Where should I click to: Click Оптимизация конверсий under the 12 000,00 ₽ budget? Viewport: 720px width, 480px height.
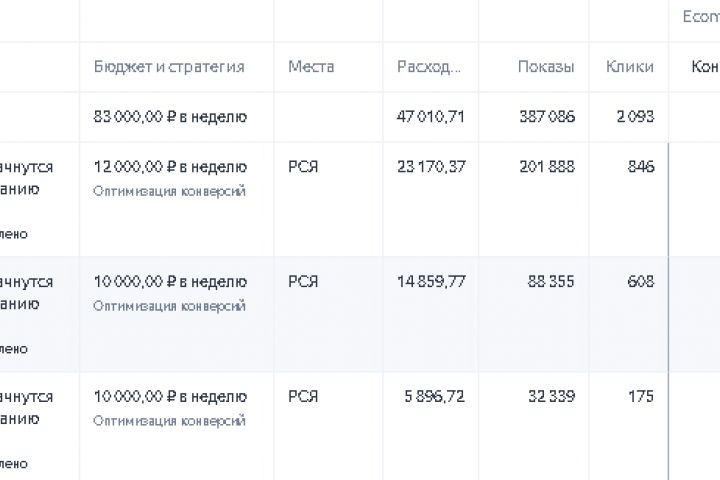[x=169, y=190]
